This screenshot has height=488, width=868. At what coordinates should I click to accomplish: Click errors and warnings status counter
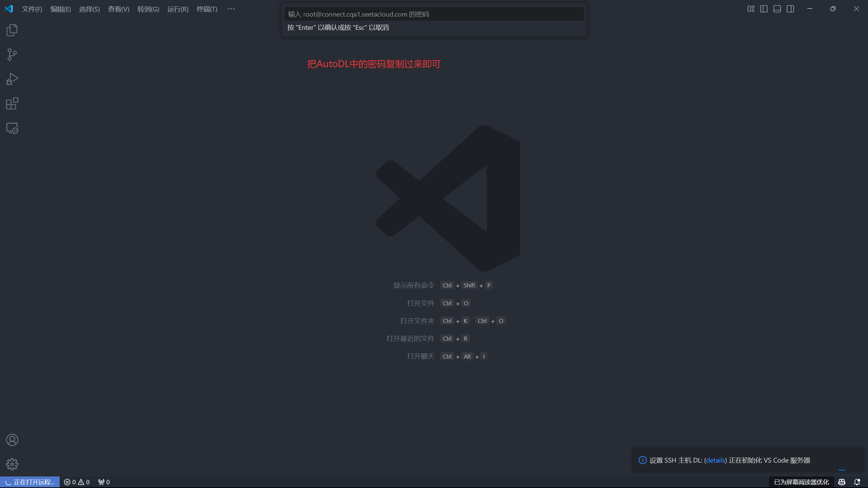[x=77, y=482]
